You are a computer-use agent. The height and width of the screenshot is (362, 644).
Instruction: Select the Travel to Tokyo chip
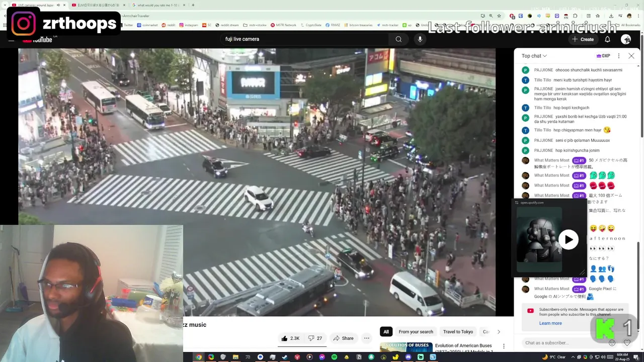click(x=458, y=332)
